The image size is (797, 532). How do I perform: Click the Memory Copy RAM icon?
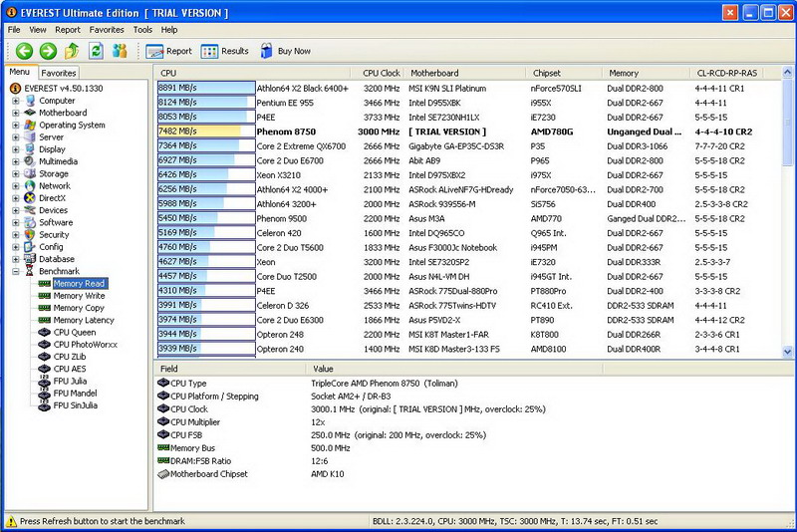tap(45, 308)
